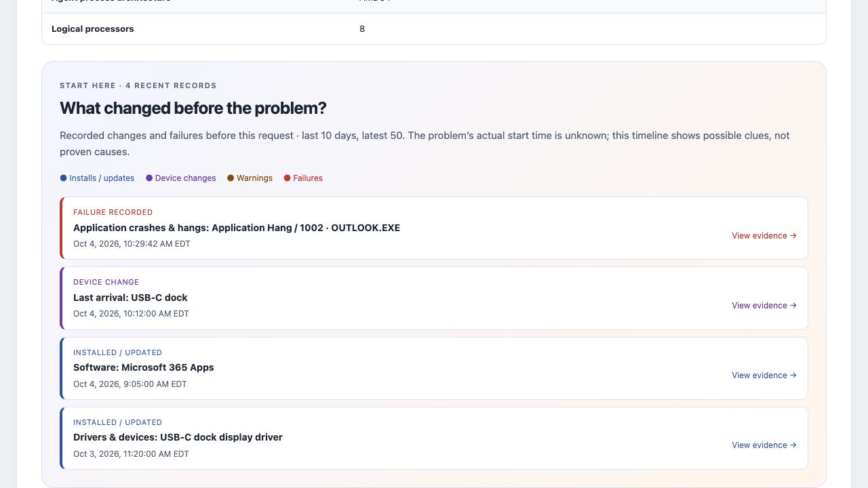This screenshot has height=488, width=868.
Task: Click the blue Installs / updates legend dot
Action: [x=63, y=178]
